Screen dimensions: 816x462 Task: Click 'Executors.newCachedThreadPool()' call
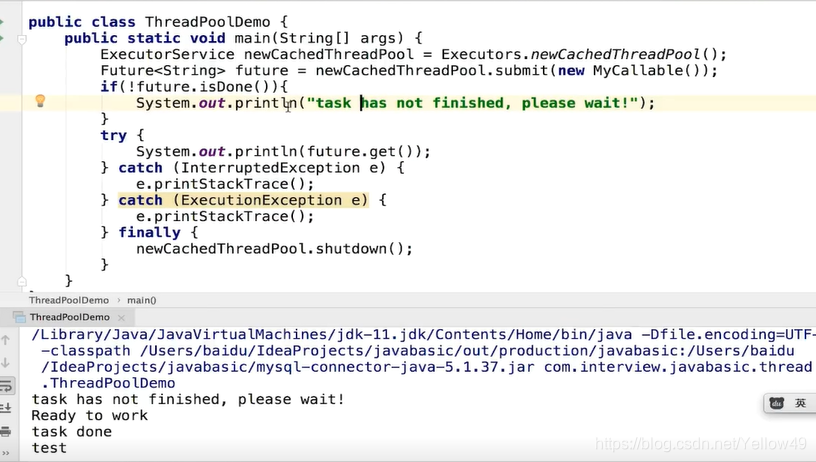(x=579, y=55)
